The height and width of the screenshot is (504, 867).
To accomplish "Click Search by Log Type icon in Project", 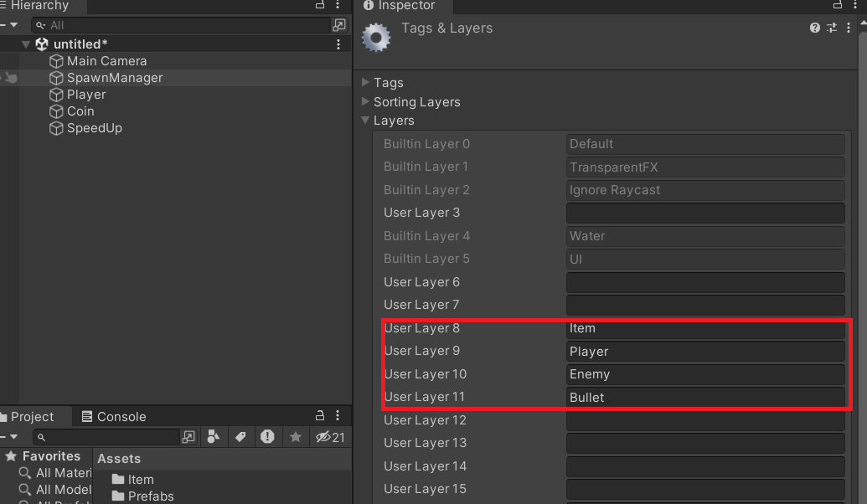I will point(267,437).
